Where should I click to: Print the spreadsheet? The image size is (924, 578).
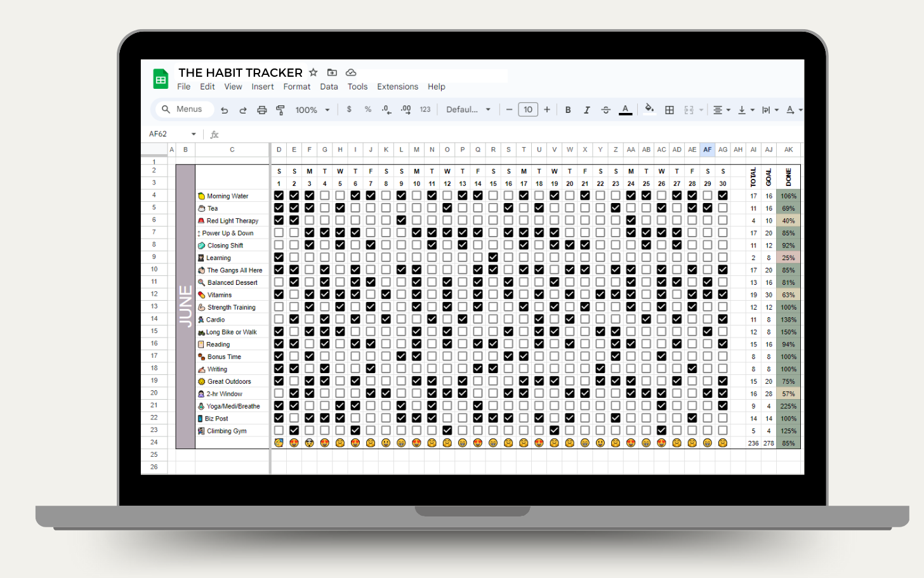point(261,110)
